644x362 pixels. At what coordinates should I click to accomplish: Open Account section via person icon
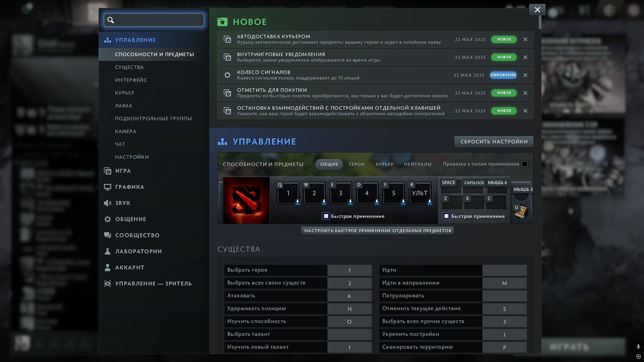pos(107,267)
